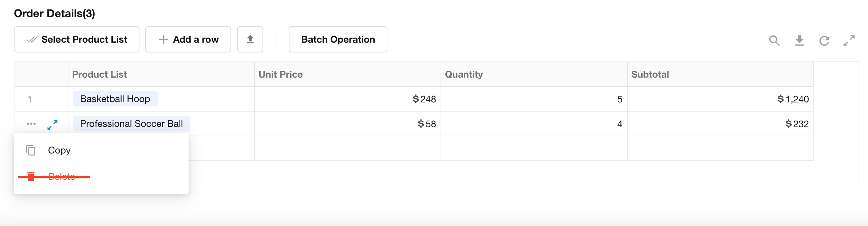Open search with the magnifier icon
Viewport: 868px width, 226px height.
pos(774,40)
